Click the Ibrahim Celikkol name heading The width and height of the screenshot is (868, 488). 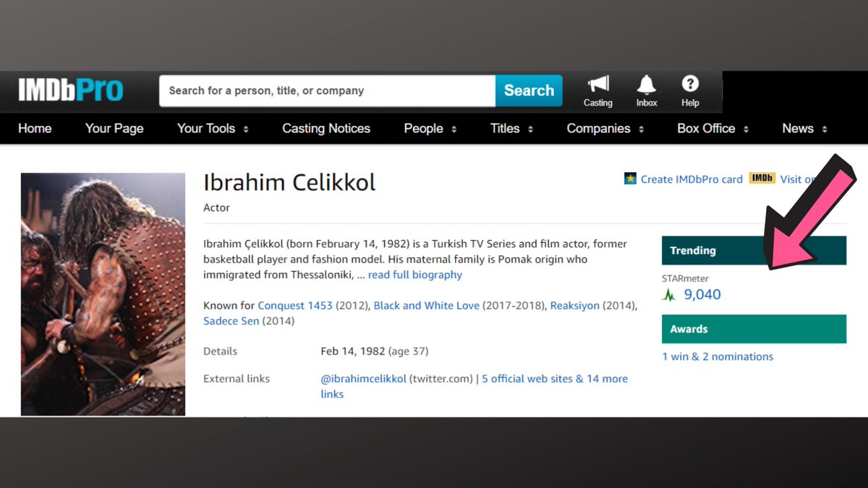pyautogui.click(x=289, y=181)
